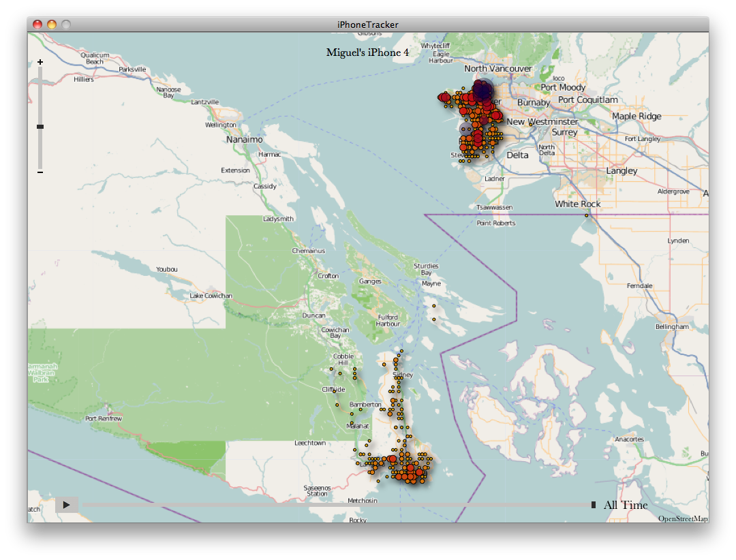The image size is (736, 560).
Task: Click the Port Renfrew map label
Action: [104, 419]
